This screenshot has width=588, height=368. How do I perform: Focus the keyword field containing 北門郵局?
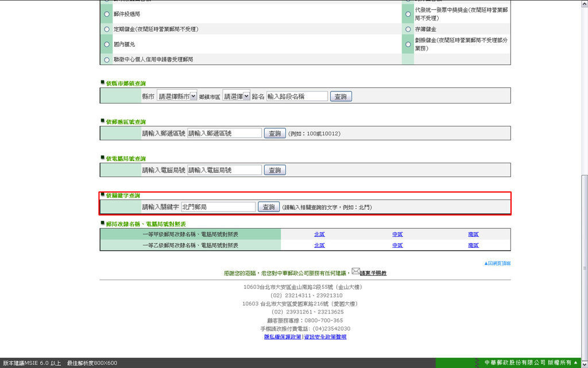(218, 206)
